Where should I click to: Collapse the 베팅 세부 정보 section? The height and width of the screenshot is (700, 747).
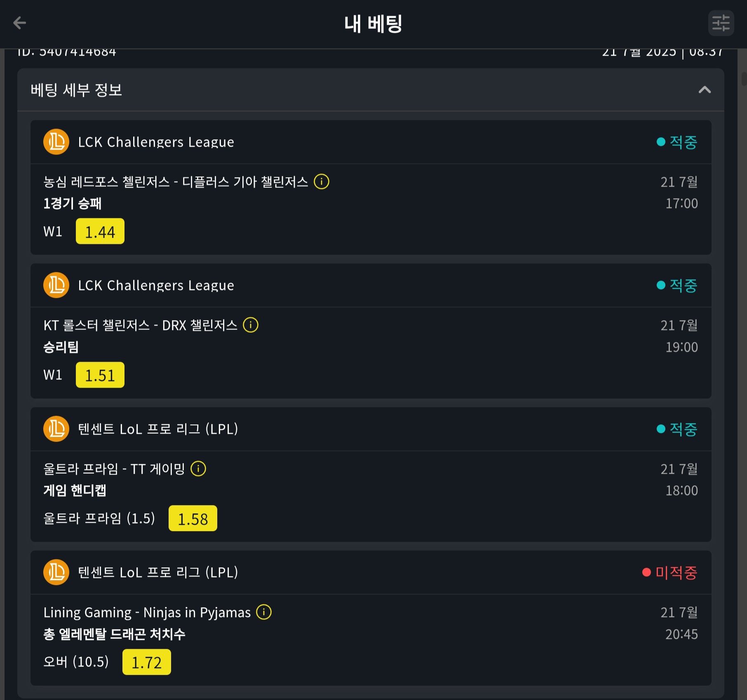705,90
